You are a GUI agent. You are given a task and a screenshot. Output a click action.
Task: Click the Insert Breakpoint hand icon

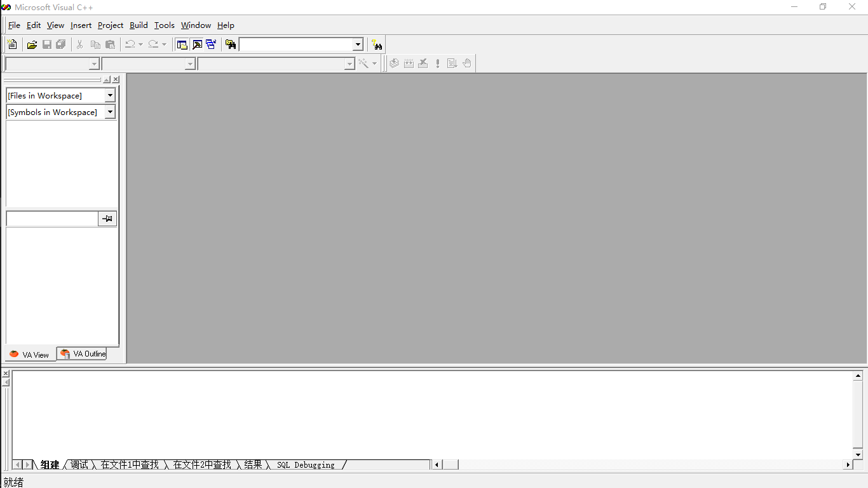467,64
